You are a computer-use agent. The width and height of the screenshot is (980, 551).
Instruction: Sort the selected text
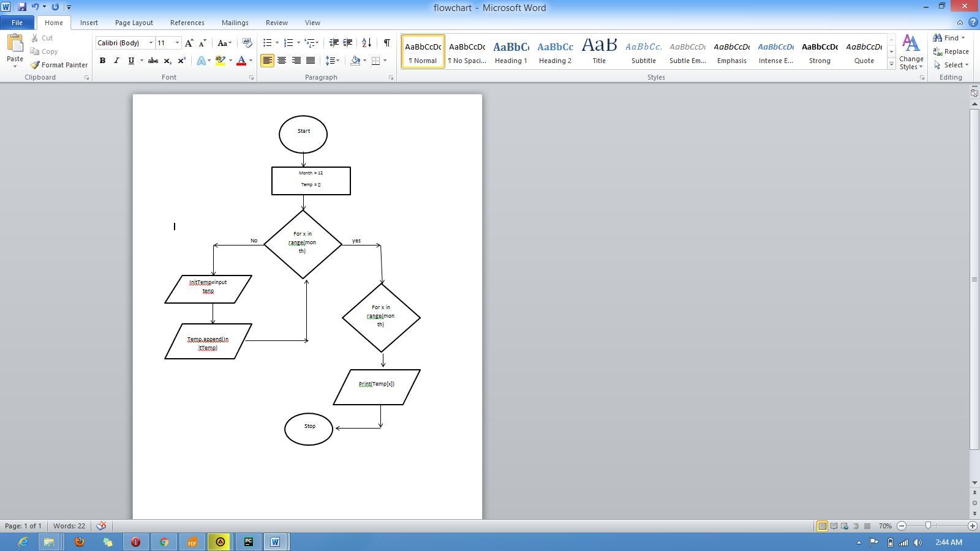[x=366, y=43]
